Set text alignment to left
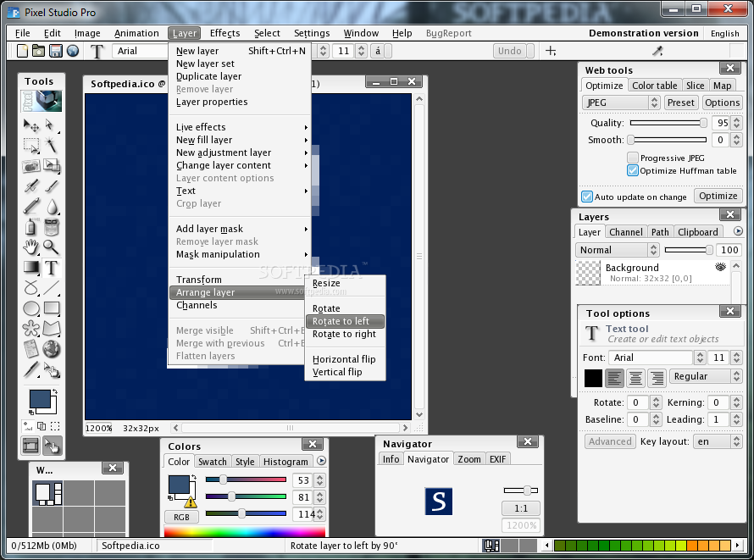The width and height of the screenshot is (754, 560). (614, 378)
